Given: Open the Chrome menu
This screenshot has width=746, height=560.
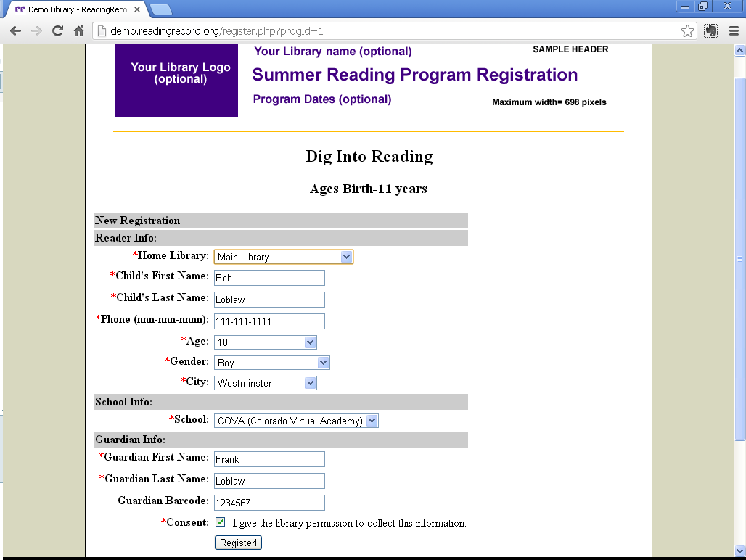Looking at the screenshot, I should [734, 31].
